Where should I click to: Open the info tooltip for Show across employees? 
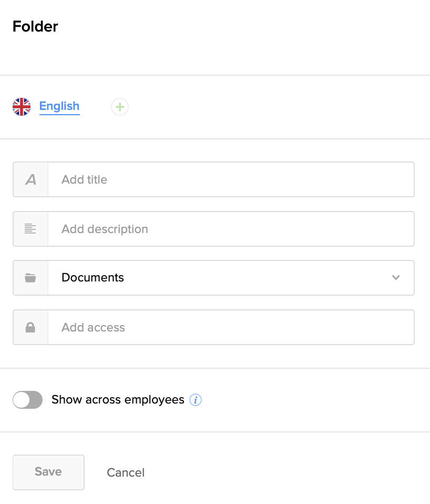pos(196,400)
